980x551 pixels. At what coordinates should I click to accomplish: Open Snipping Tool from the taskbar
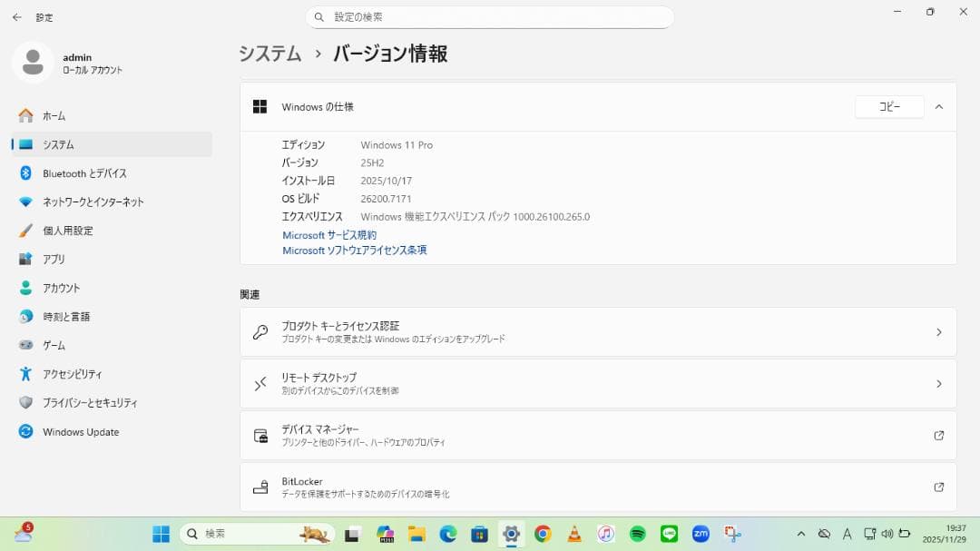click(732, 534)
